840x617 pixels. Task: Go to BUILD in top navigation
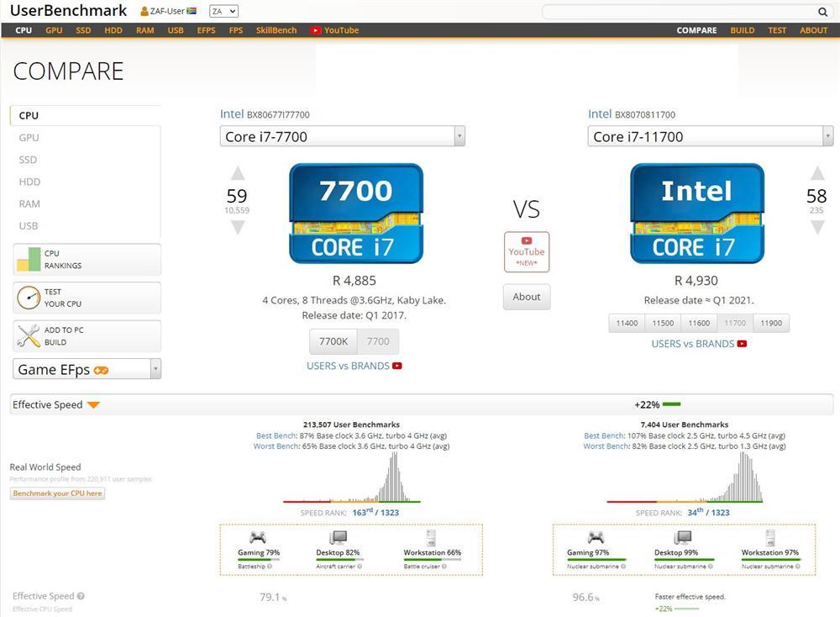click(742, 30)
